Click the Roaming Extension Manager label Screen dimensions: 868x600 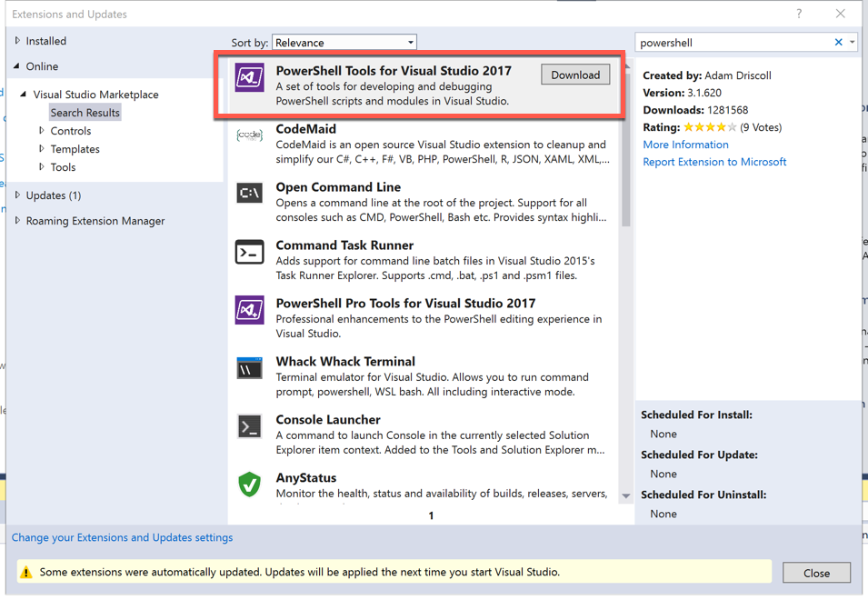(95, 221)
